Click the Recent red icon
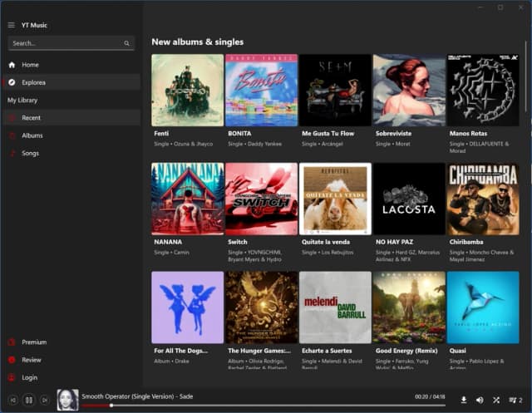 point(12,118)
